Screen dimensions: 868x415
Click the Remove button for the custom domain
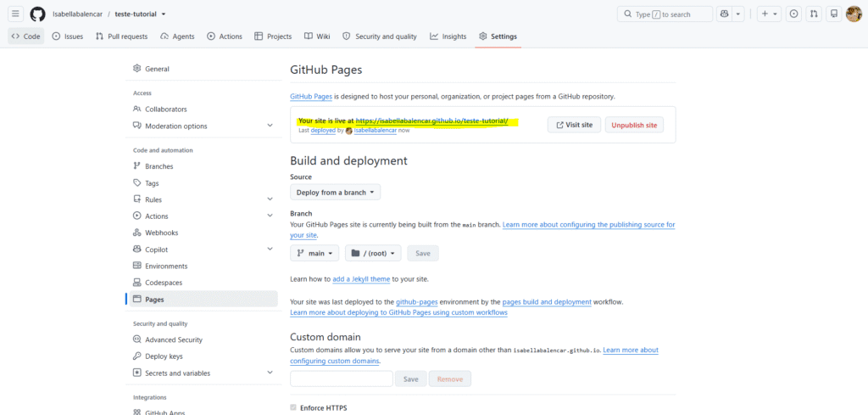(x=450, y=379)
